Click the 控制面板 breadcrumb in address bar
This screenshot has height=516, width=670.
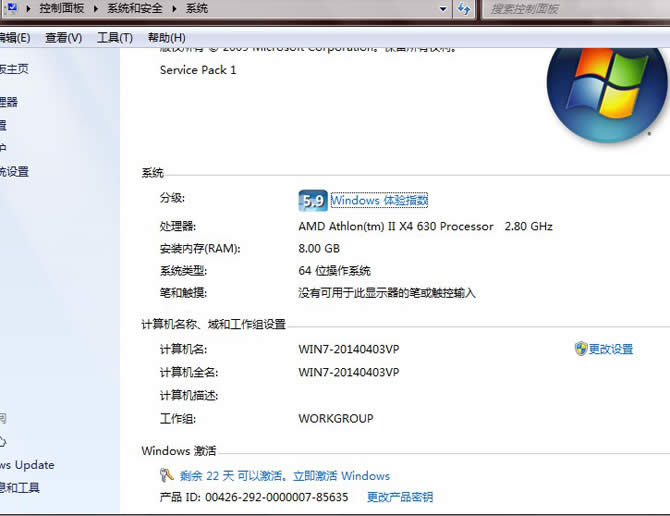click(x=62, y=8)
